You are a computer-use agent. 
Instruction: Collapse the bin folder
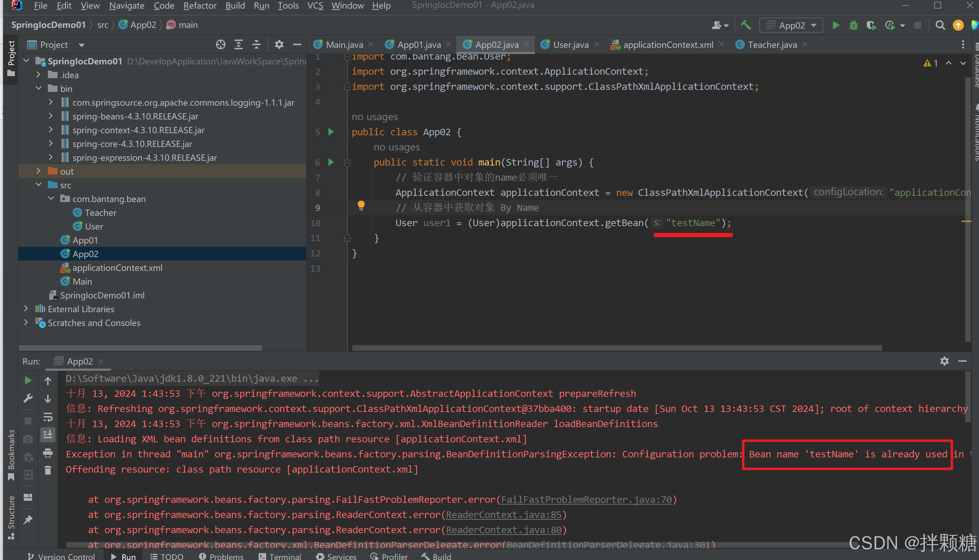[x=38, y=88]
